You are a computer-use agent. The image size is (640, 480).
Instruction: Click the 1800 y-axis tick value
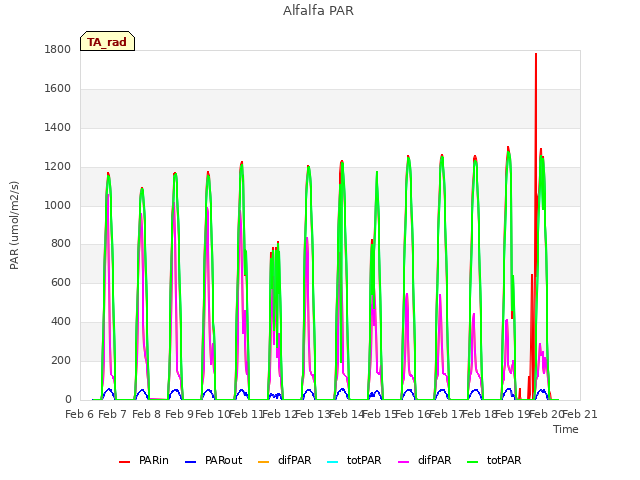tap(58, 49)
